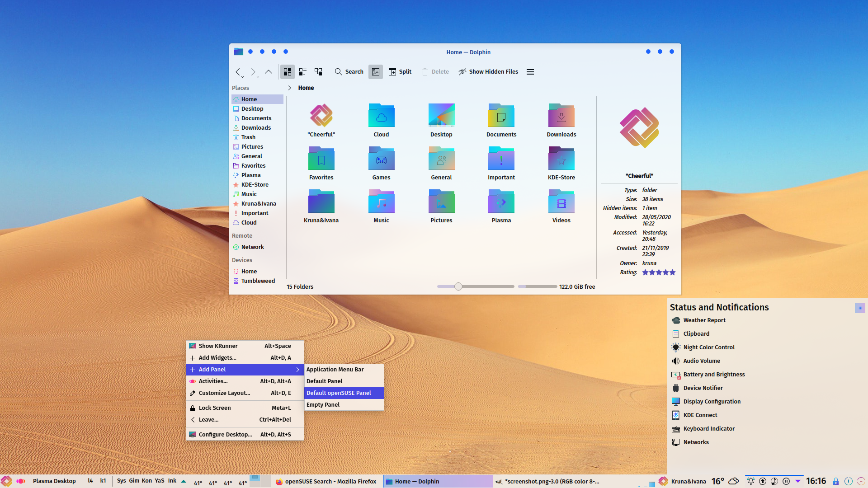Click the Home — Dolphin taskbar entry

[438, 481]
